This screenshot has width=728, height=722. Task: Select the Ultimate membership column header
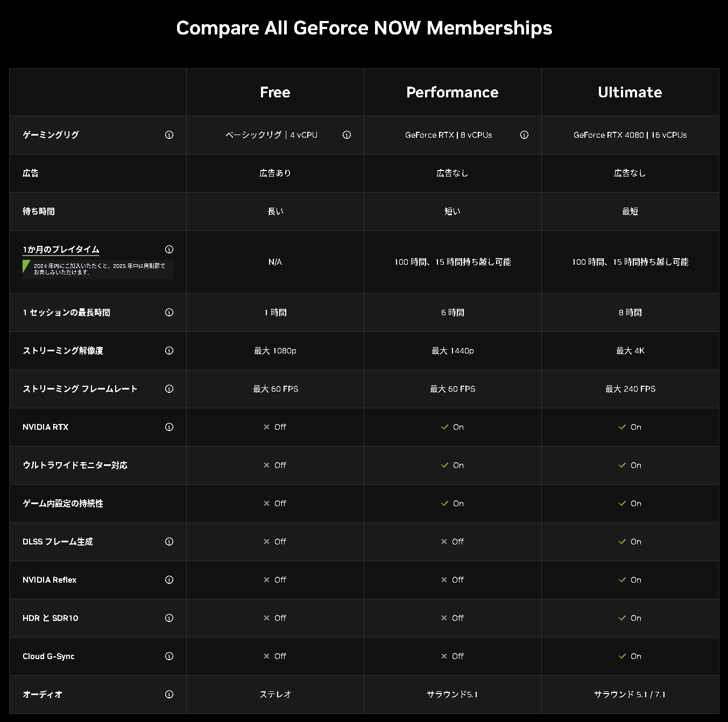[x=630, y=93]
